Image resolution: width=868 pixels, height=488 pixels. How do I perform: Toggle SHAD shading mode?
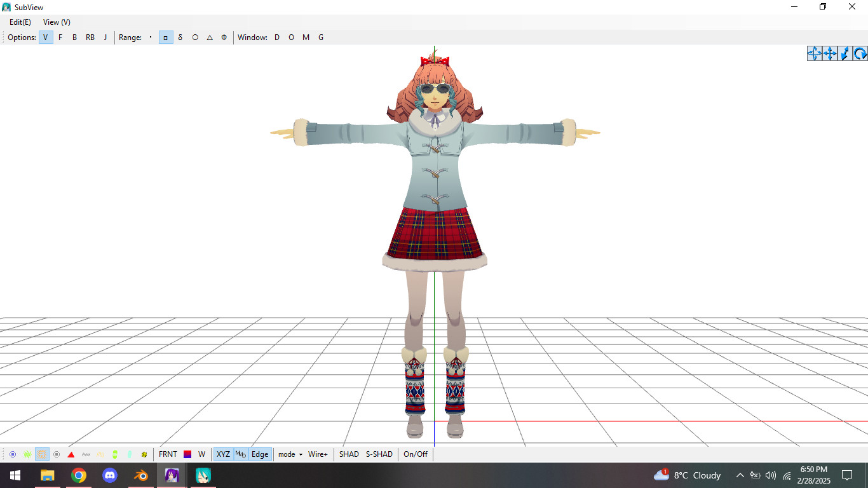tap(349, 454)
